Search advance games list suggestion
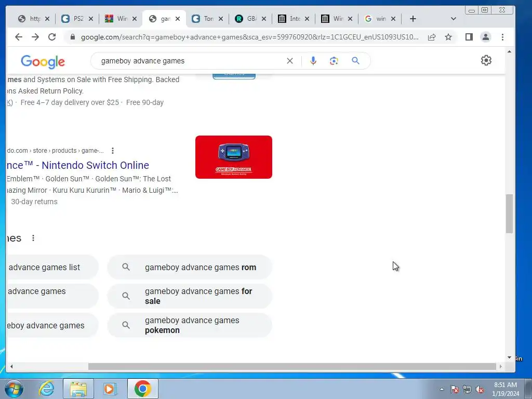This screenshot has width=532, height=399. coord(52,268)
